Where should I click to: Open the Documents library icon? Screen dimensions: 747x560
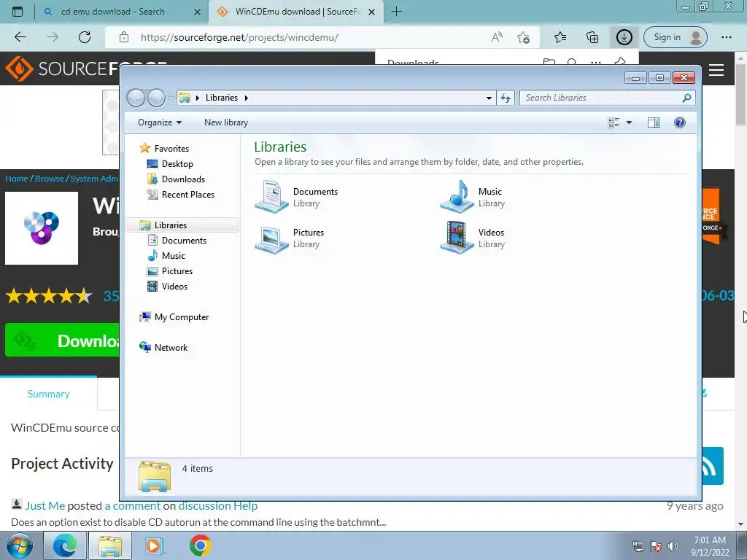tap(271, 196)
